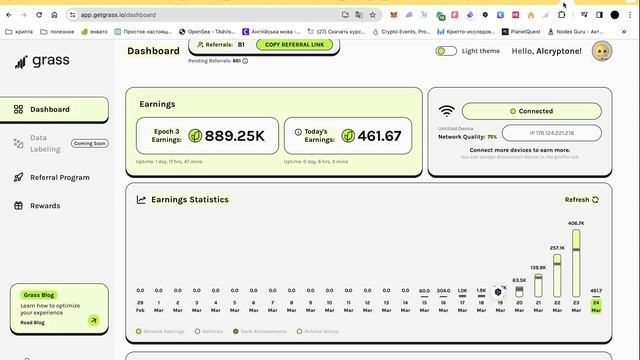Click the Referrals: 81 text
Screen dimensions: 640x360
tap(221, 44)
